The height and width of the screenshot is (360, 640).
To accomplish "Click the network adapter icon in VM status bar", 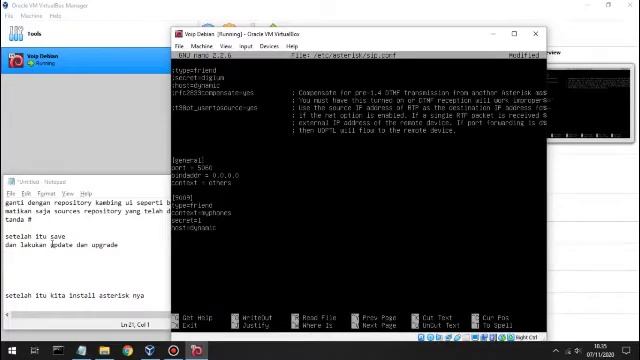I will coord(448,338).
